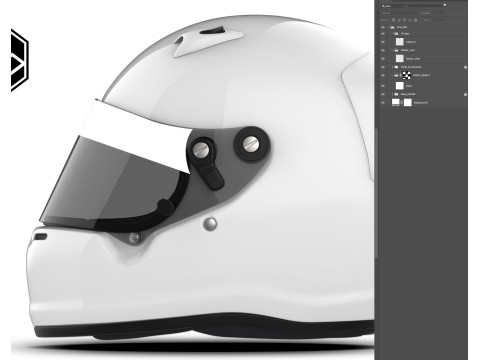Collapse the Sticker group arrow
This screenshot has height=360, width=480.
pos(392,50)
